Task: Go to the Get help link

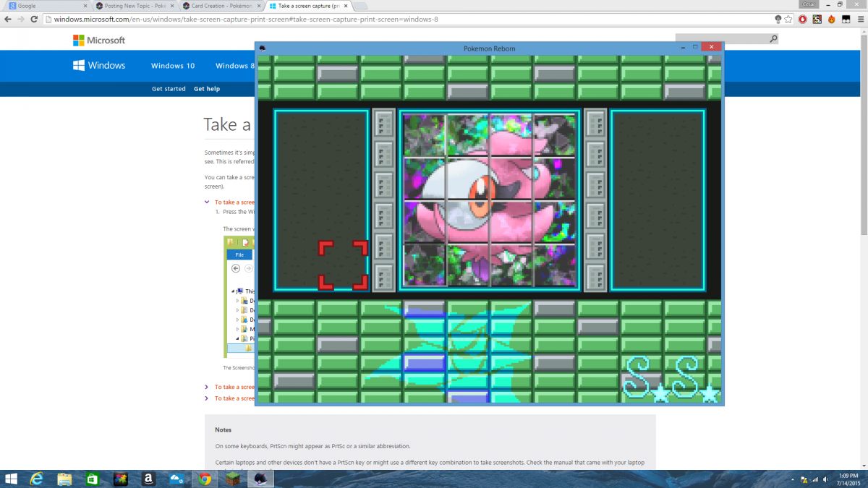Action: point(207,89)
